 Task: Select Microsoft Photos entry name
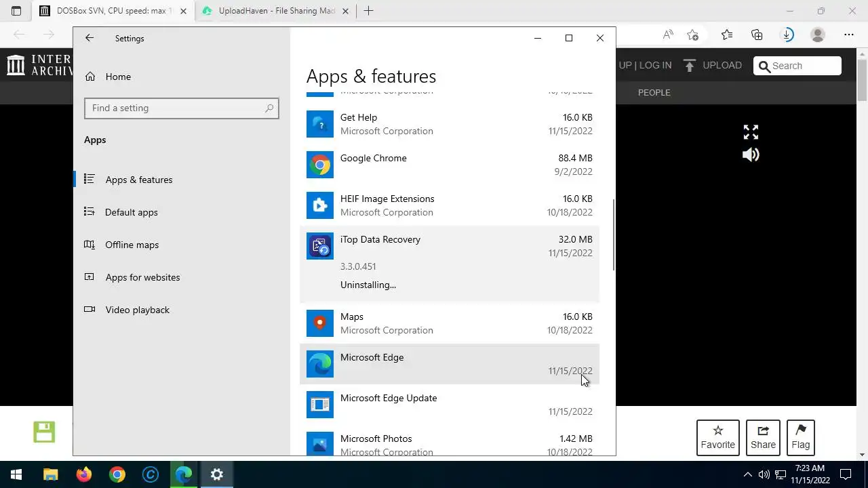click(x=376, y=439)
